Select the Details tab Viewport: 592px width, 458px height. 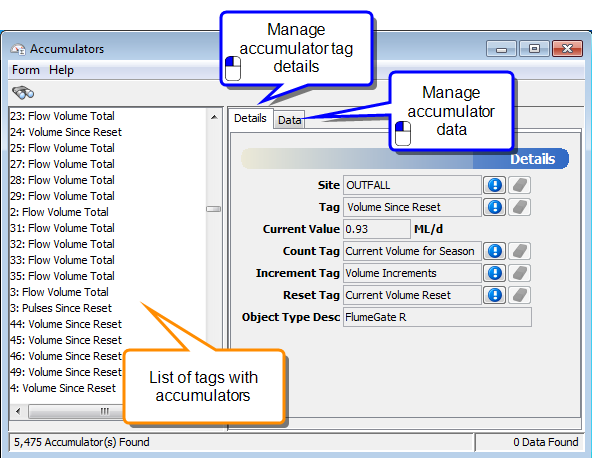(x=250, y=118)
